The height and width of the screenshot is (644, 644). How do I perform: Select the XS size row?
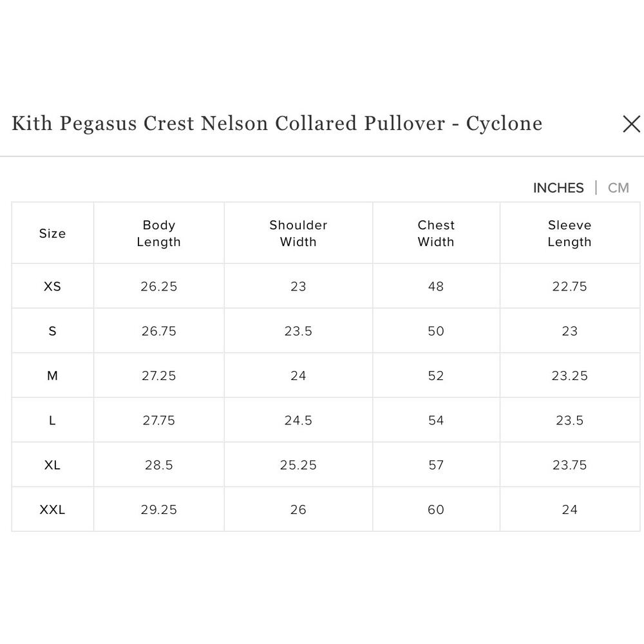(52, 286)
